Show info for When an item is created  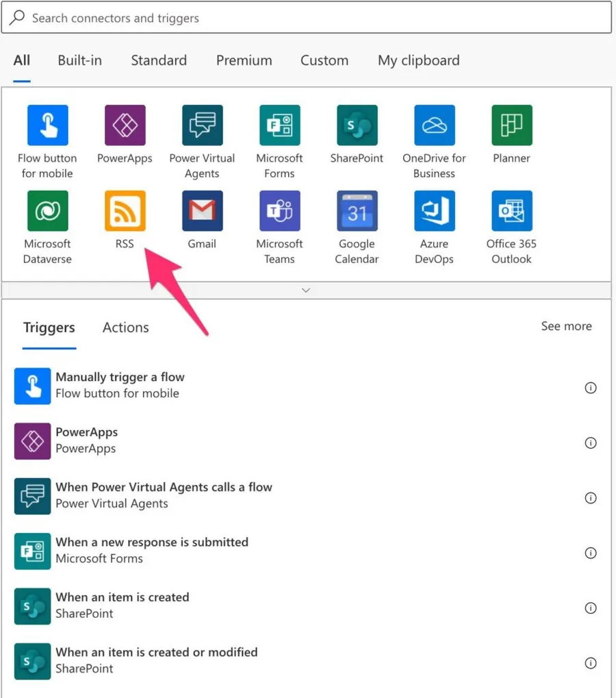[x=590, y=608]
